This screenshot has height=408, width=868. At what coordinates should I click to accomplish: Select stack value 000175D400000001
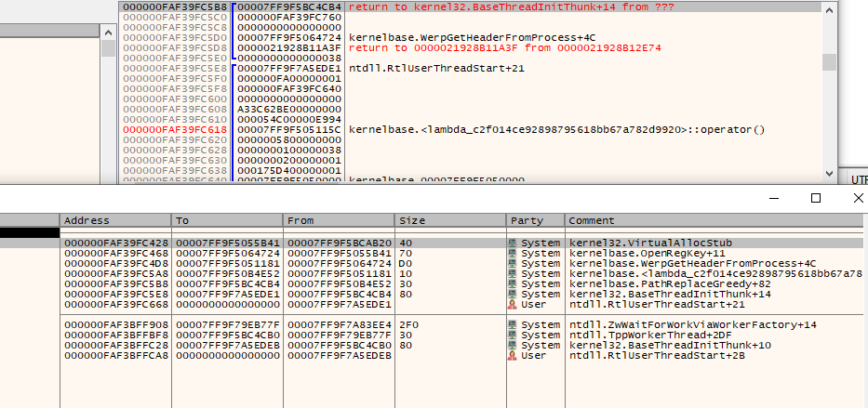pyautogui.click(x=289, y=171)
